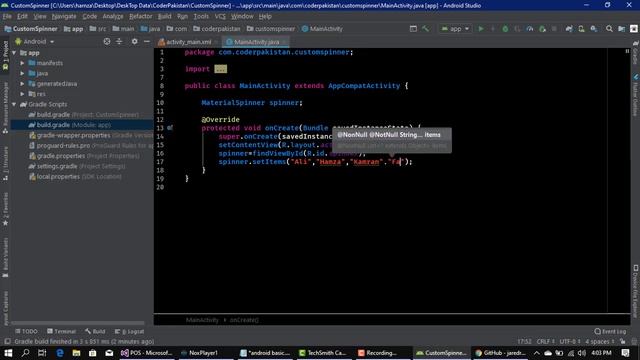Viewport: 640px width, 360px height.
Task: Click the Project tree horizontal scrollbar
Action: click(78, 323)
